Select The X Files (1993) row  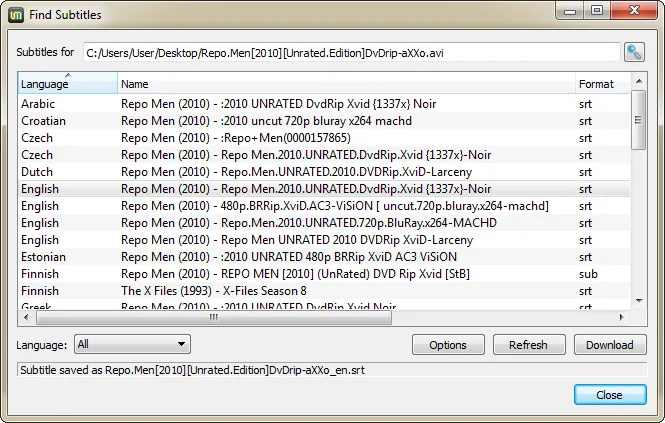click(x=324, y=290)
